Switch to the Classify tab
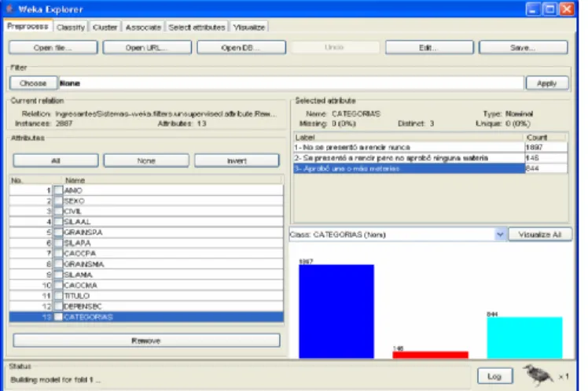 click(71, 27)
